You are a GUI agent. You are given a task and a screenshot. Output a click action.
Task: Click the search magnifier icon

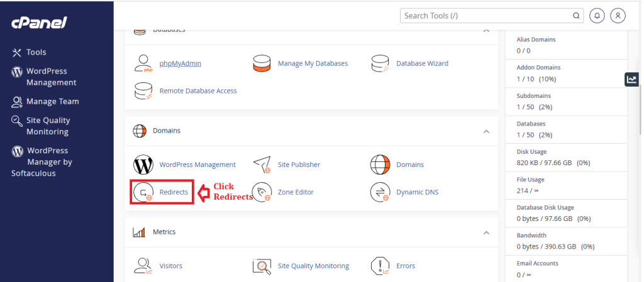576,16
